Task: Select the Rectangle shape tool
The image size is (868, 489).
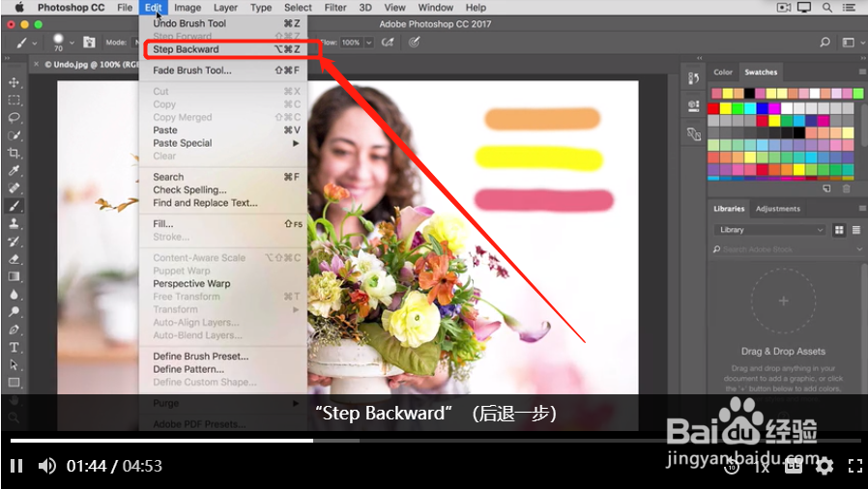Action: 14,383
